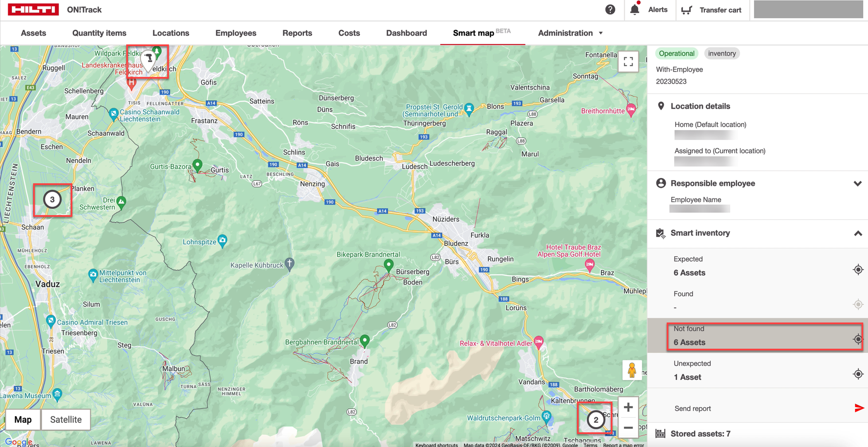Click the Bikepark Brandnertal green pin
The width and height of the screenshot is (868, 447).
pos(389,265)
